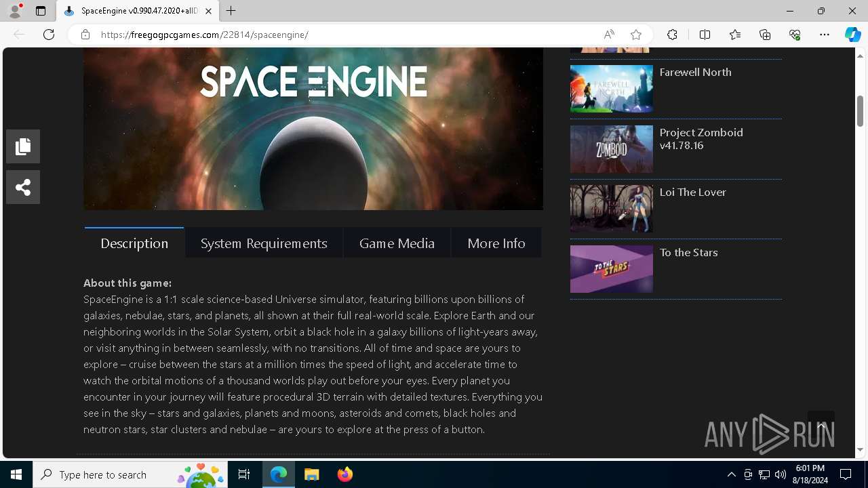This screenshot has width=868, height=488.
Task: View site information lock icon
Action: tap(85, 35)
